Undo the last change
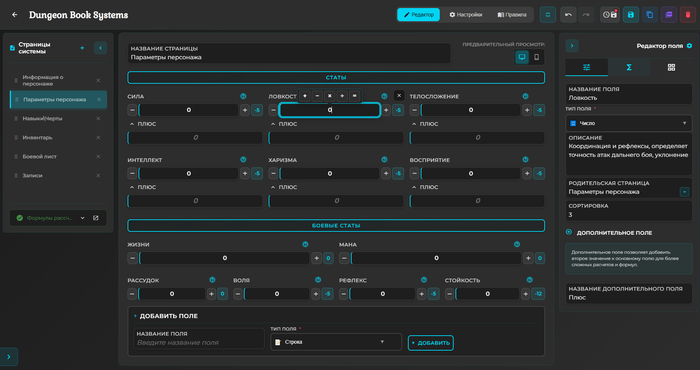Image resolution: width=700 pixels, height=370 pixels. click(568, 15)
